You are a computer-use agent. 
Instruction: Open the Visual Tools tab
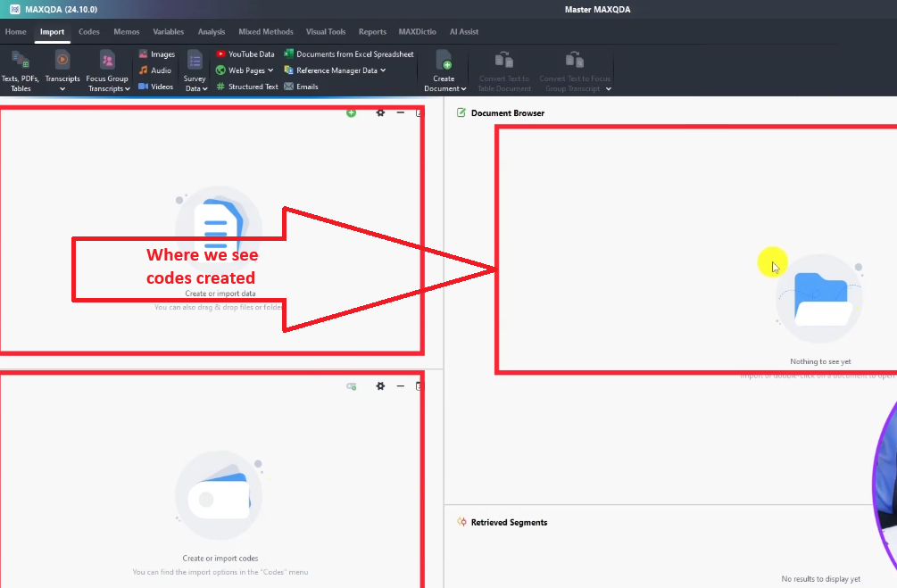click(326, 32)
